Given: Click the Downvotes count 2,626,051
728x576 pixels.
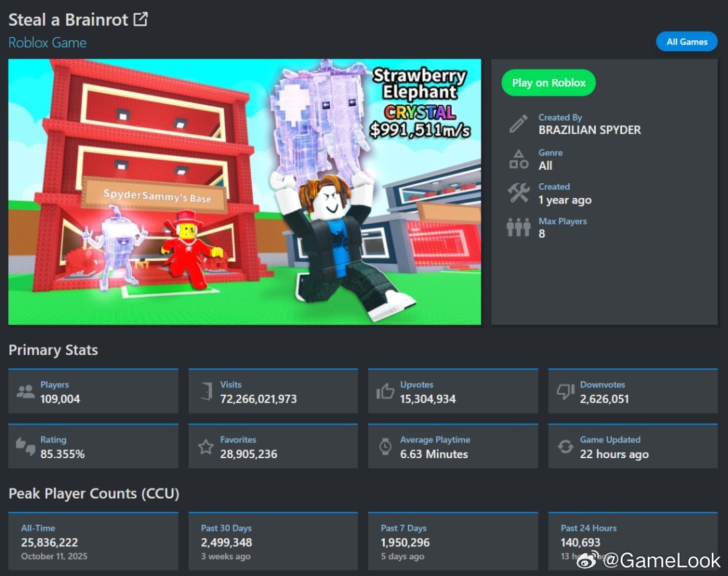Looking at the screenshot, I should [x=604, y=399].
